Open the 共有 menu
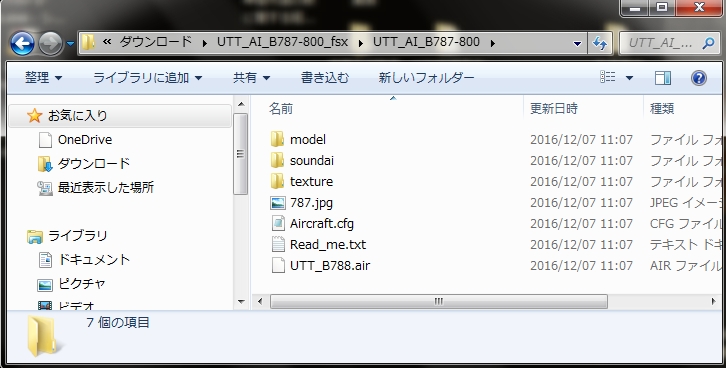The height and width of the screenshot is (368, 726). pos(251,78)
